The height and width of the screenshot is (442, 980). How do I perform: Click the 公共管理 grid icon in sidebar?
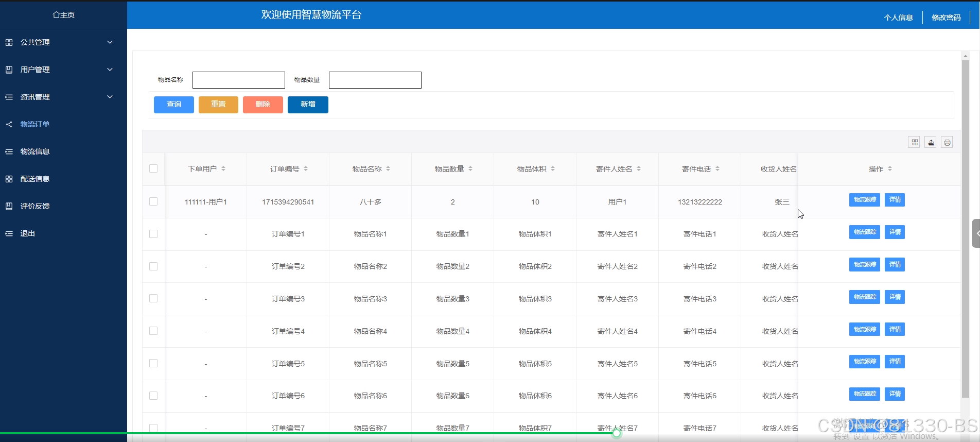pyautogui.click(x=9, y=42)
